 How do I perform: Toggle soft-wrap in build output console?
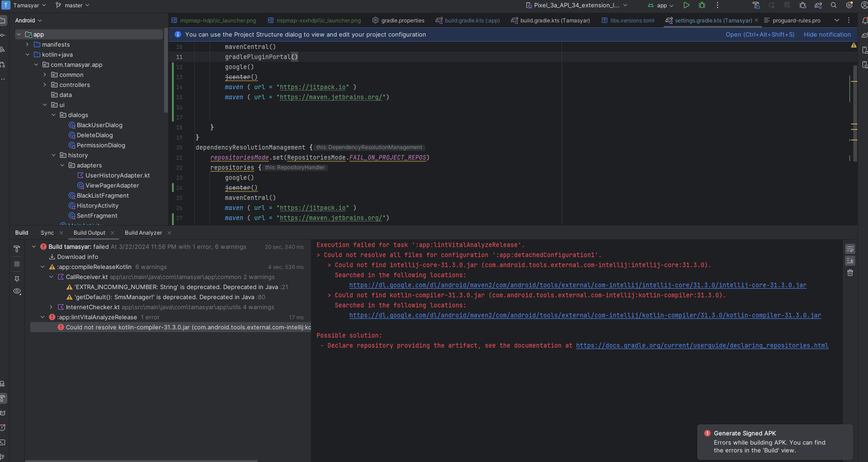pos(850,249)
